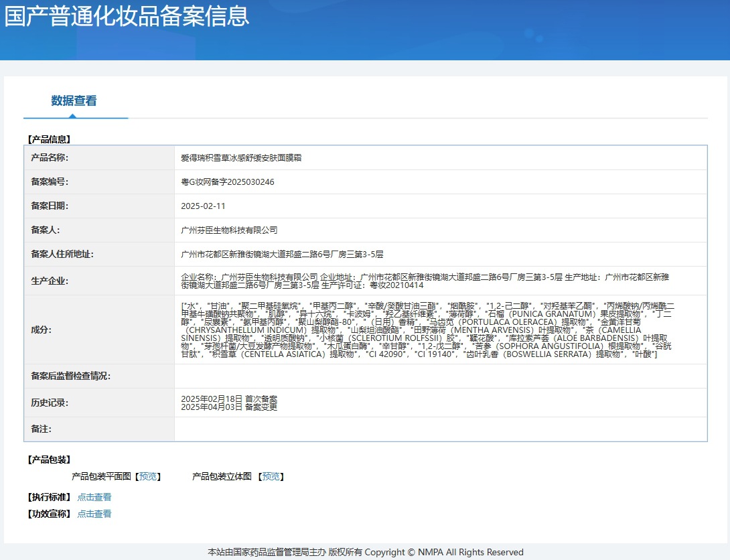The width and height of the screenshot is (730, 560).
Task: Click the 备案人住所地址 row label
Action: [x=62, y=254]
